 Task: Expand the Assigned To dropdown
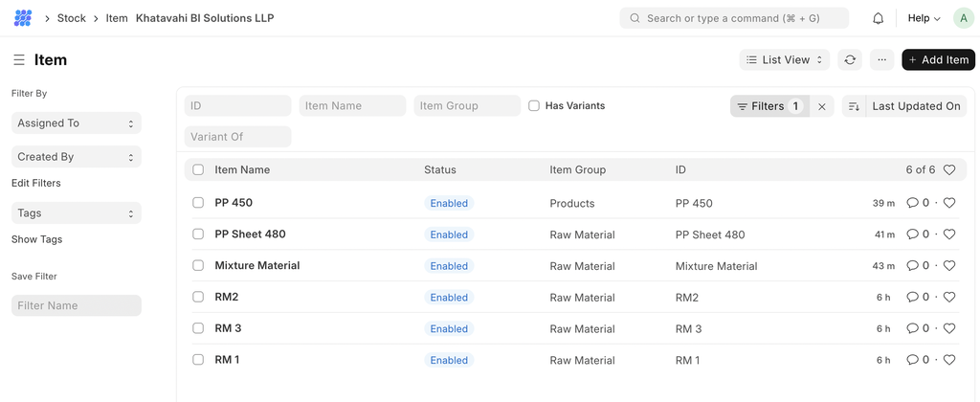click(x=76, y=123)
